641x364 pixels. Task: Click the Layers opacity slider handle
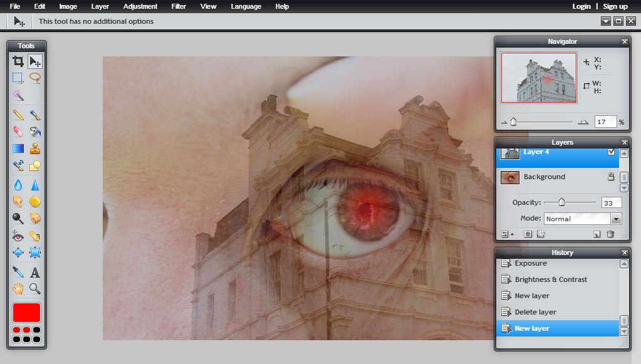(x=561, y=202)
